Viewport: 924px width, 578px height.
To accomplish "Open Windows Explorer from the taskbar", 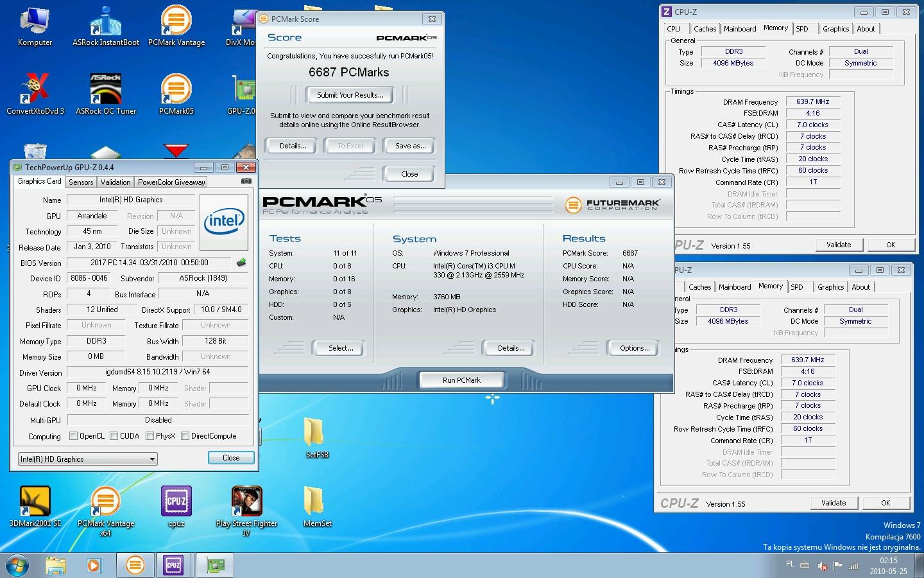I will coord(56,565).
